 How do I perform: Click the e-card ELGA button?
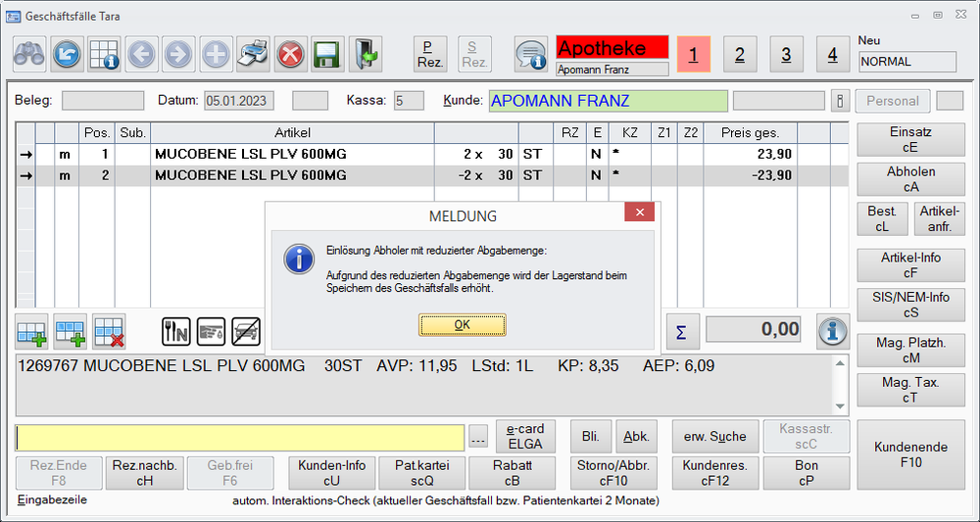[525, 437]
